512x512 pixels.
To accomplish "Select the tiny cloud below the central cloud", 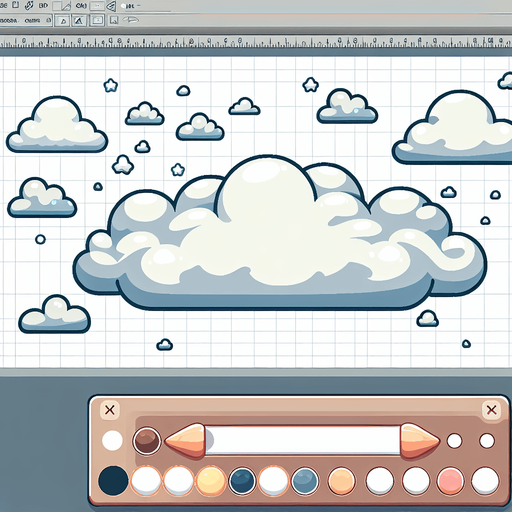I will 164,345.
